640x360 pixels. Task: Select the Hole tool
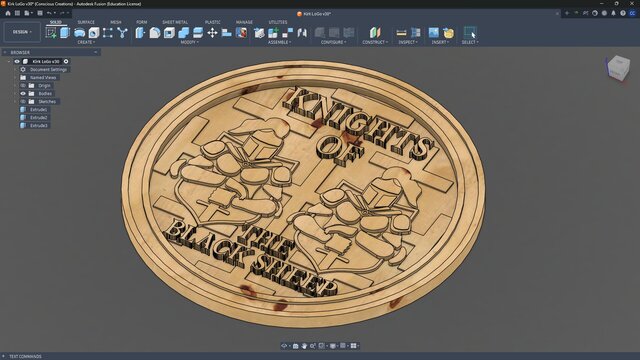coord(93,33)
